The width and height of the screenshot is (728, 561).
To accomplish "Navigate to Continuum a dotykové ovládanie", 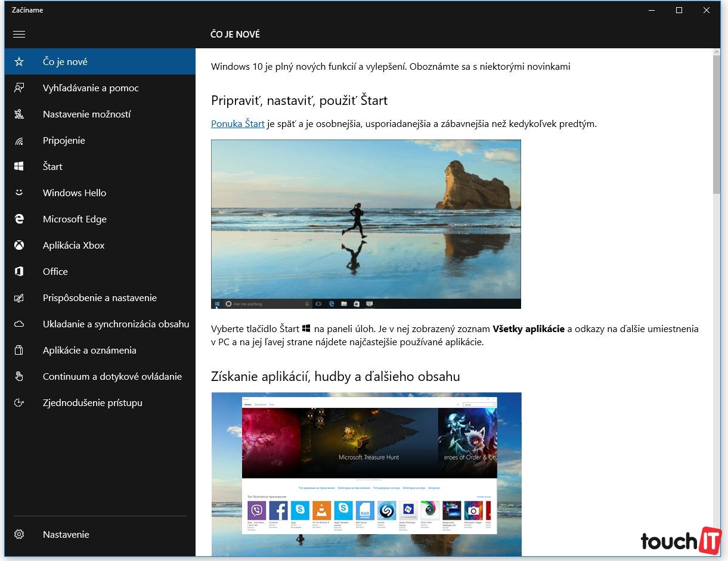I will pos(112,377).
